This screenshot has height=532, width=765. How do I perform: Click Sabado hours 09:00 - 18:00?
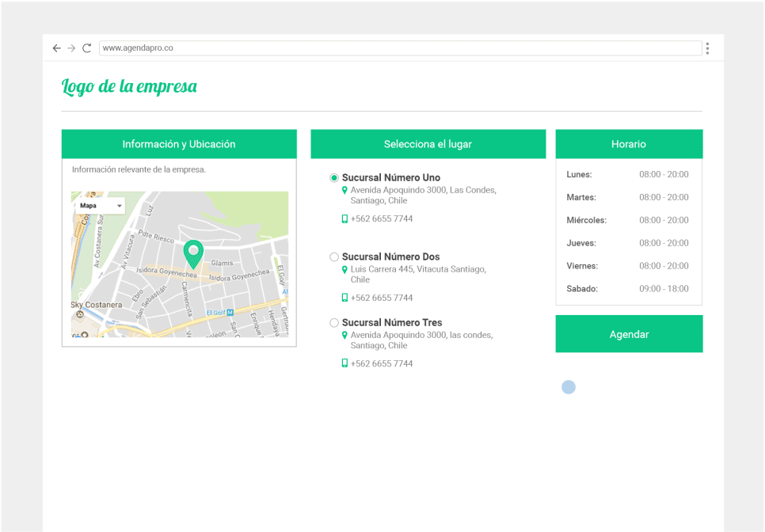[x=664, y=289]
